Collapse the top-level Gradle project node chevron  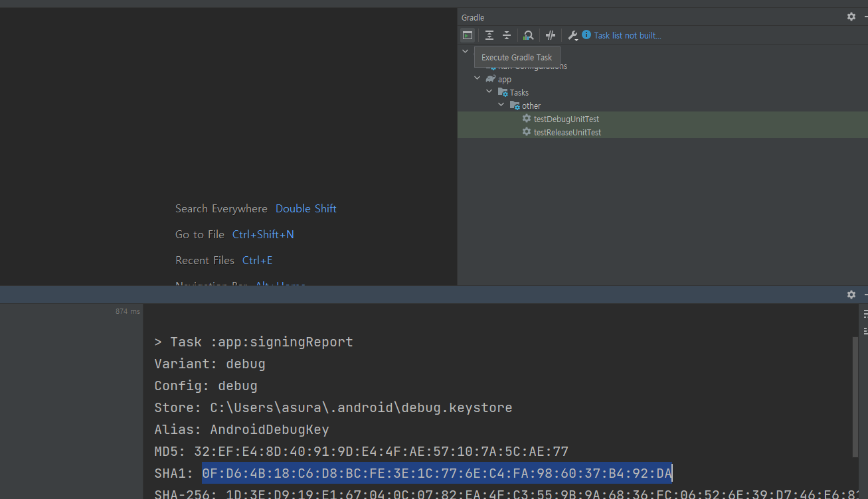[465, 51]
